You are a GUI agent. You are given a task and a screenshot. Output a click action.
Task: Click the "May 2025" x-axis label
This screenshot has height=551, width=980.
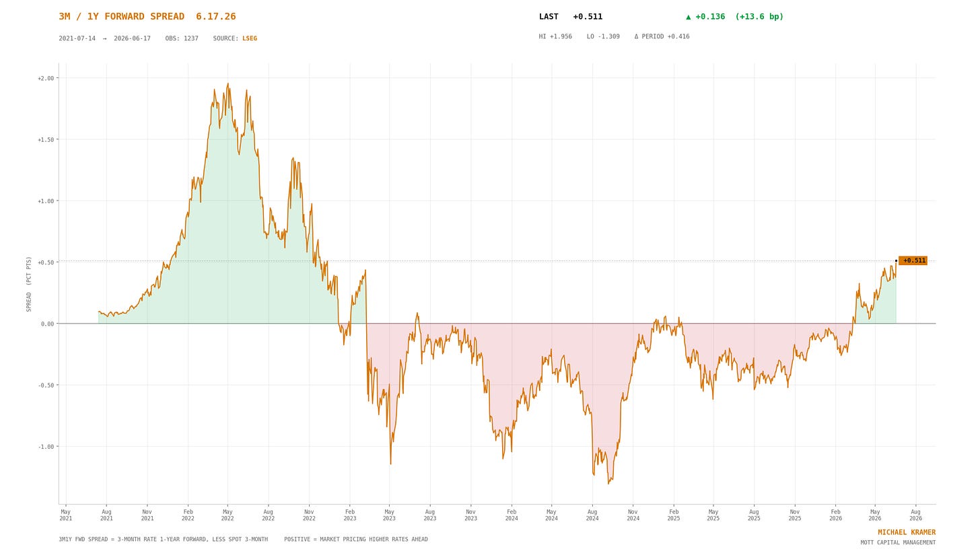coord(713,515)
